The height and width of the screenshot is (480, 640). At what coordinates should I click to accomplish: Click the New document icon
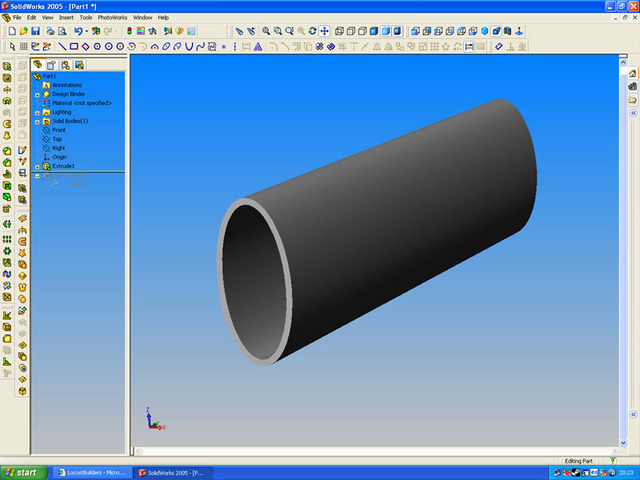[x=12, y=31]
